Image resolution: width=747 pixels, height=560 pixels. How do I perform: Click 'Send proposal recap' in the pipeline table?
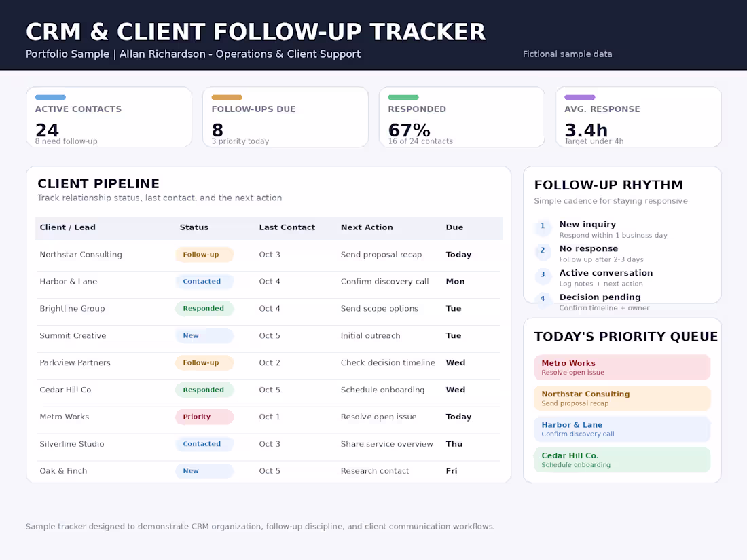(x=381, y=255)
